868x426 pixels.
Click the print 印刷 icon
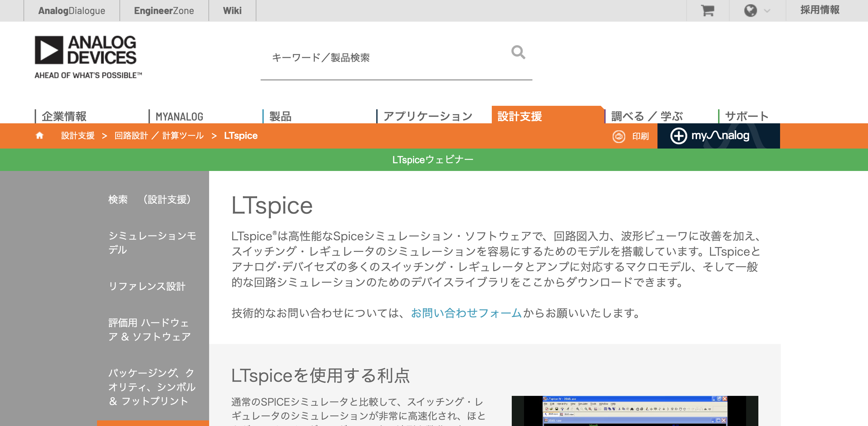[619, 136]
